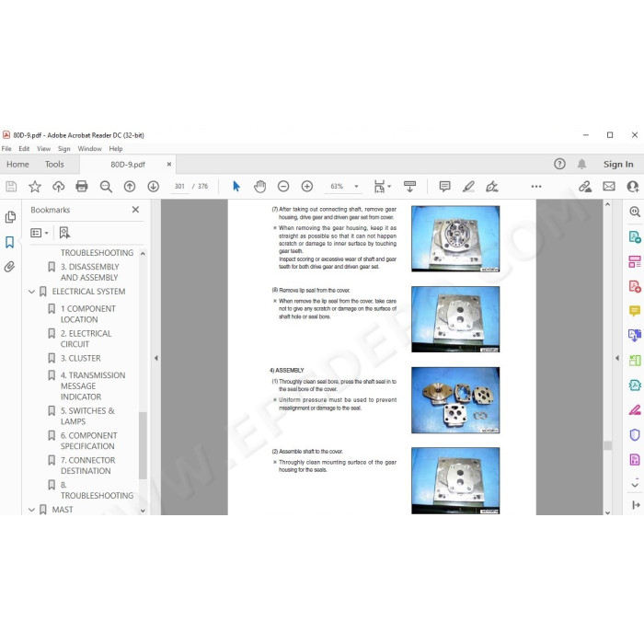Screen dimensions: 644x644
Task: Open the Export PDF tool in right pane
Action: tap(635, 237)
